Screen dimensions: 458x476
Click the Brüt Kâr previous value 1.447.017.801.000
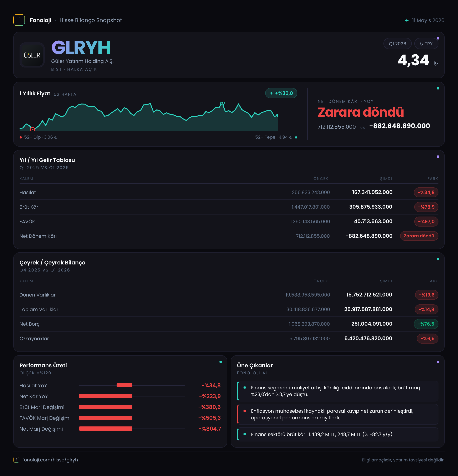311,207
